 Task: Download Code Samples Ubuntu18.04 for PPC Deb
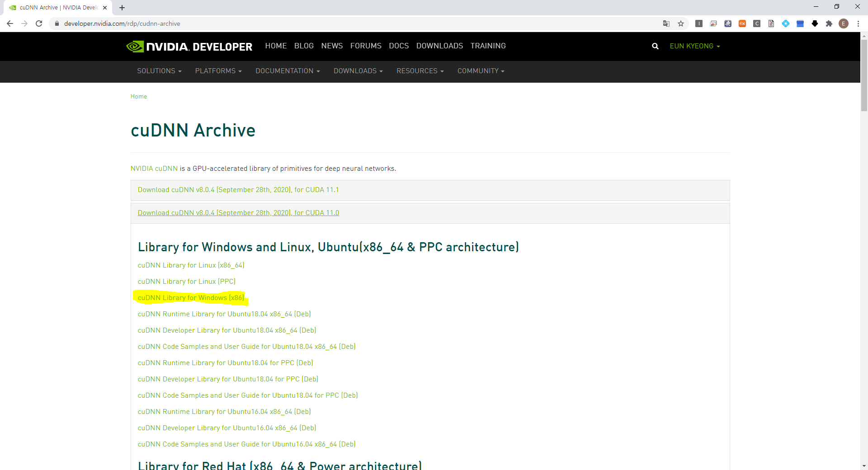[248, 395]
